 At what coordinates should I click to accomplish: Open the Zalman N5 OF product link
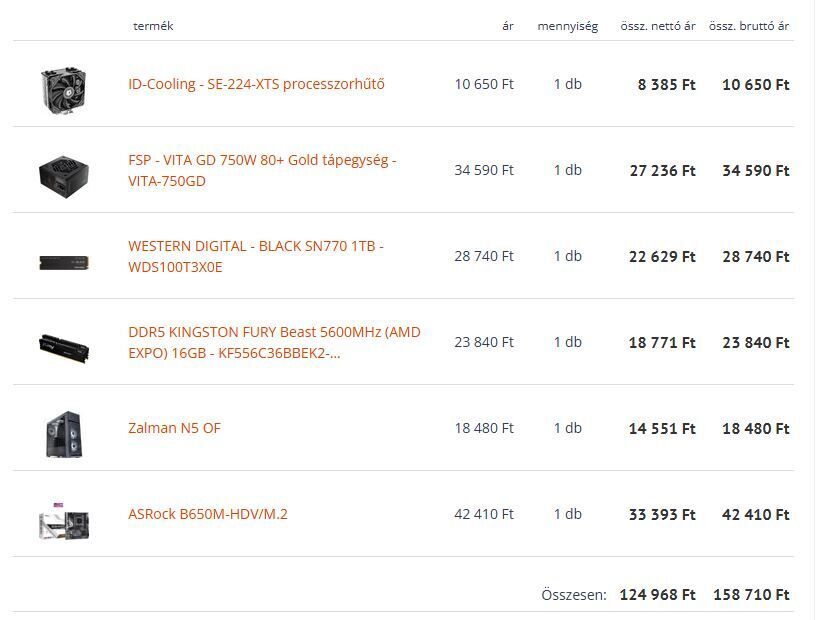pos(174,428)
